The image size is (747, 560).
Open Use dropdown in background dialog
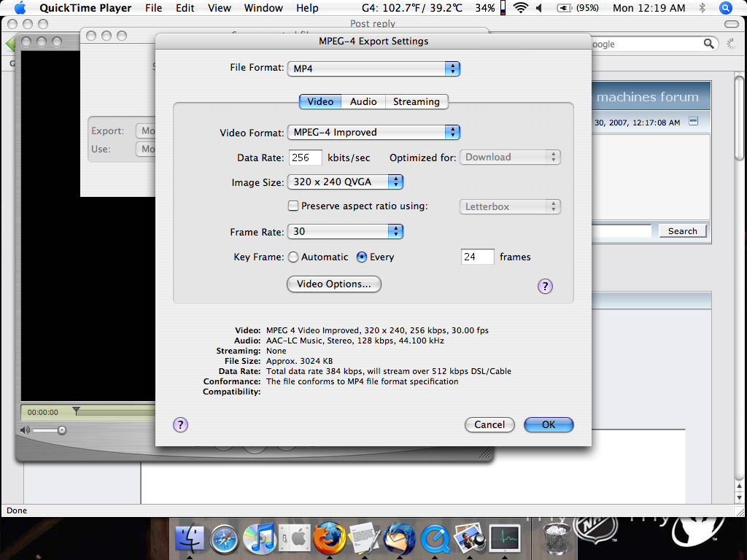pyautogui.click(x=145, y=149)
